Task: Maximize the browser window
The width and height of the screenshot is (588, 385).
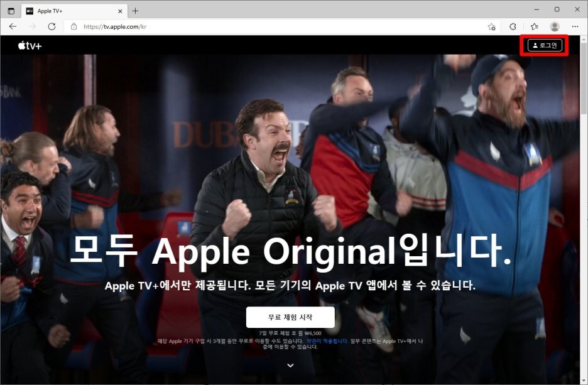Action: (x=557, y=9)
